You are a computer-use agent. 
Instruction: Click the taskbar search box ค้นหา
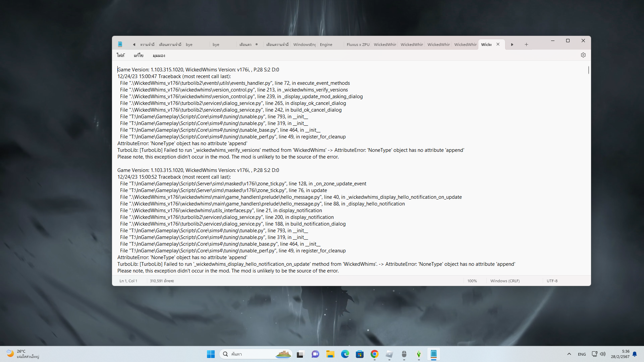256,354
